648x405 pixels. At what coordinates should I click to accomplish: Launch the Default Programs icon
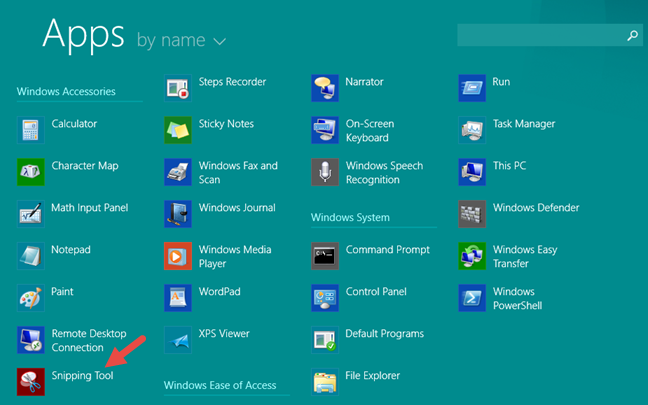pyautogui.click(x=325, y=340)
